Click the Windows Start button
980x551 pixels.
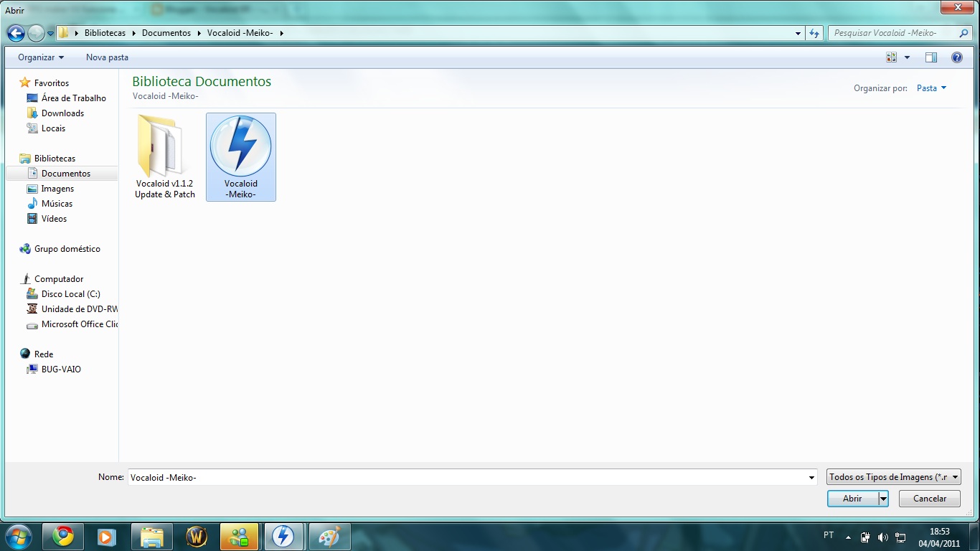click(x=17, y=536)
